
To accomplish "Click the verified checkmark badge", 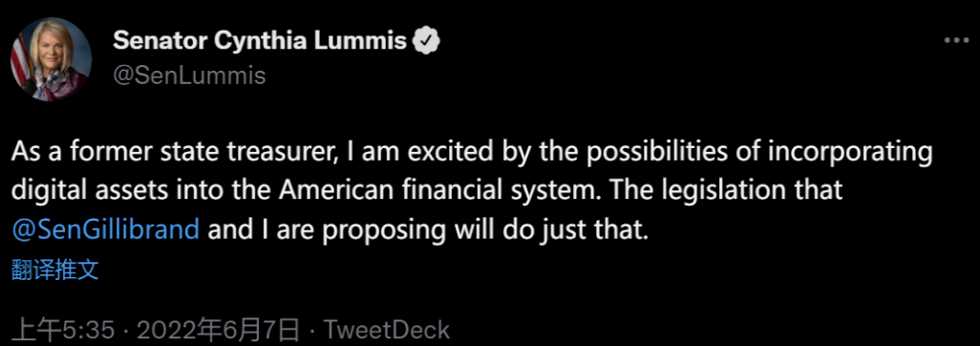I will [428, 41].
